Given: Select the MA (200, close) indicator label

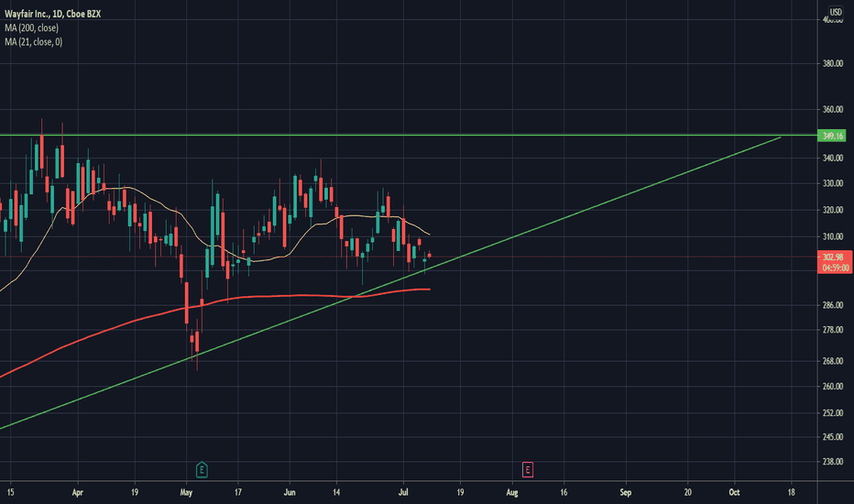Looking at the screenshot, I should click(x=31, y=27).
